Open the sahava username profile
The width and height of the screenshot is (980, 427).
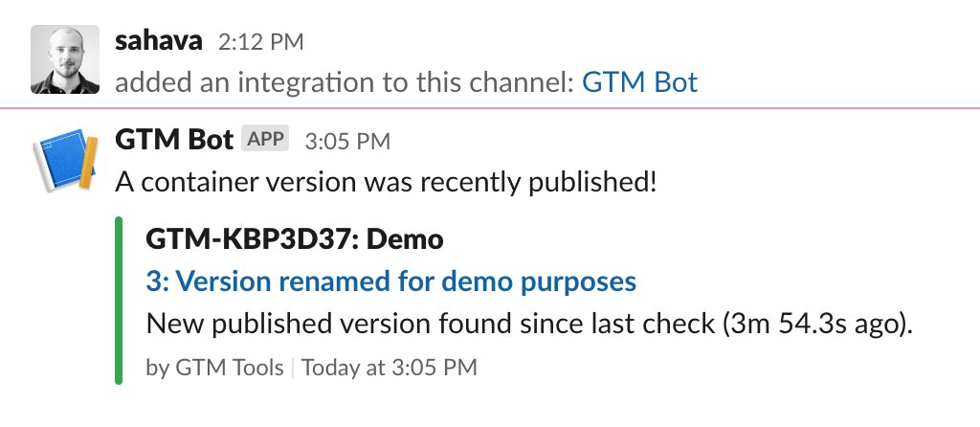[x=159, y=41]
